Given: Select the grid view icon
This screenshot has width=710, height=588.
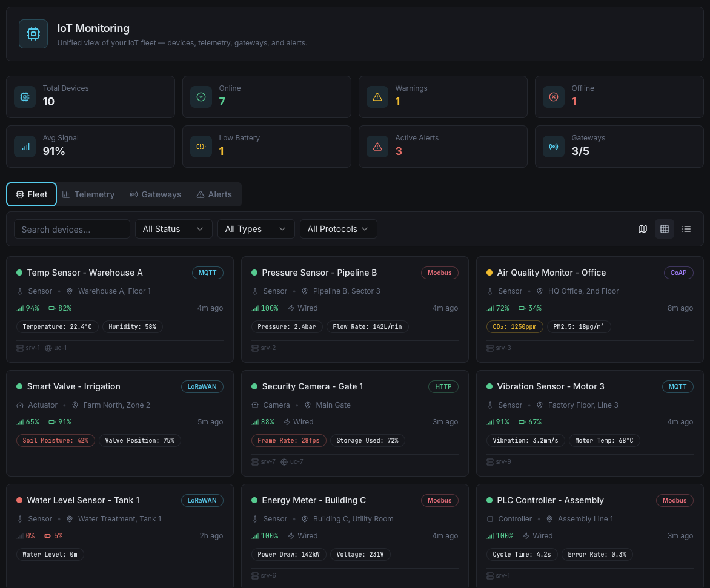Looking at the screenshot, I should pyautogui.click(x=665, y=229).
